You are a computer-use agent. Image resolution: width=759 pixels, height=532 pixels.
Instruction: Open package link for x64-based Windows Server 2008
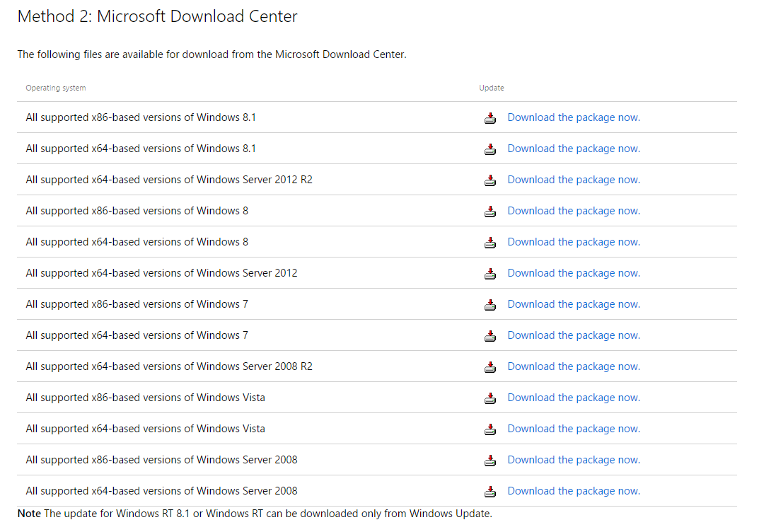pos(573,491)
